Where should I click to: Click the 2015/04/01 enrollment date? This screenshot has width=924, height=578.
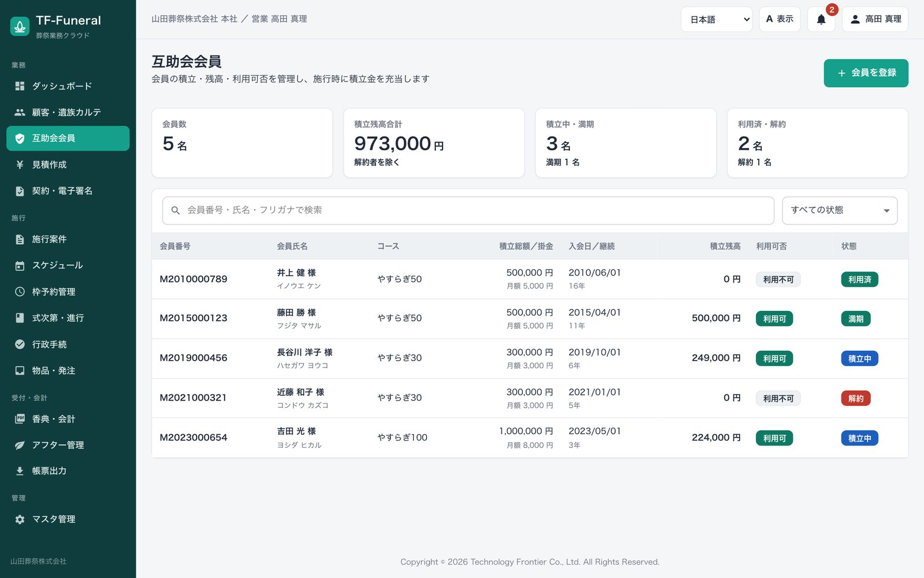pyautogui.click(x=595, y=313)
